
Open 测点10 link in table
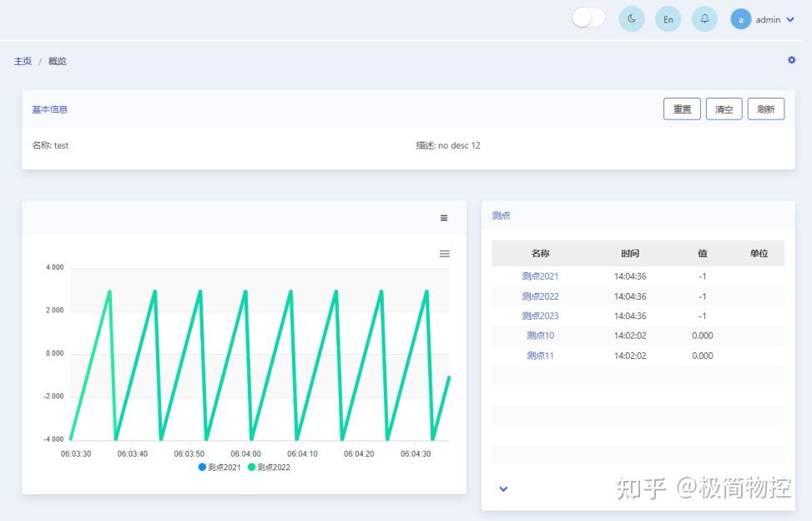(540, 336)
